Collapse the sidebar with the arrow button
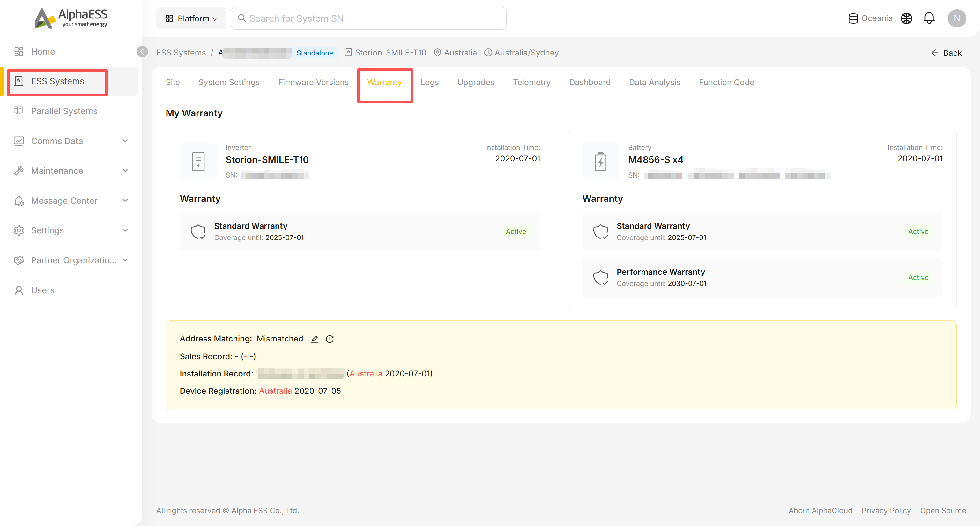Viewport: 980px width, 526px height. pyautogui.click(x=142, y=52)
